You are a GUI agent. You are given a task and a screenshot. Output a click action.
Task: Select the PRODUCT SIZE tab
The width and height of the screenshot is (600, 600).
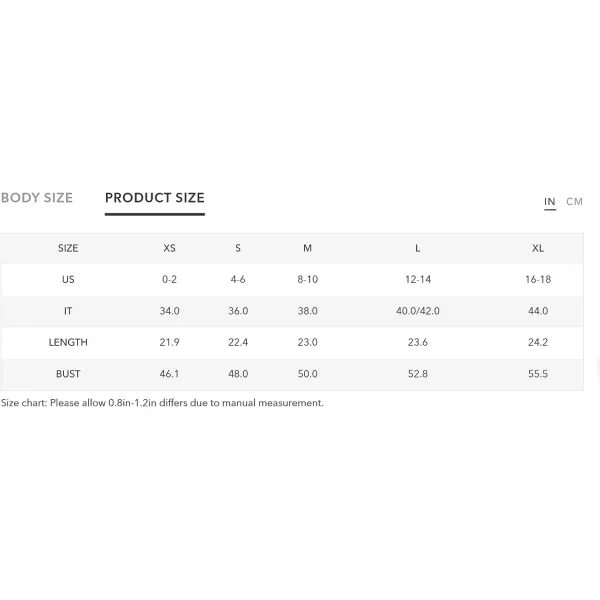click(x=155, y=198)
